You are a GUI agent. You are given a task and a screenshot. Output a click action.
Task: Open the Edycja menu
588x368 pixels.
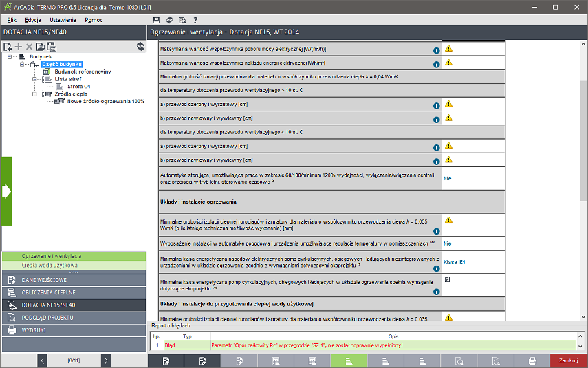pos(32,20)
